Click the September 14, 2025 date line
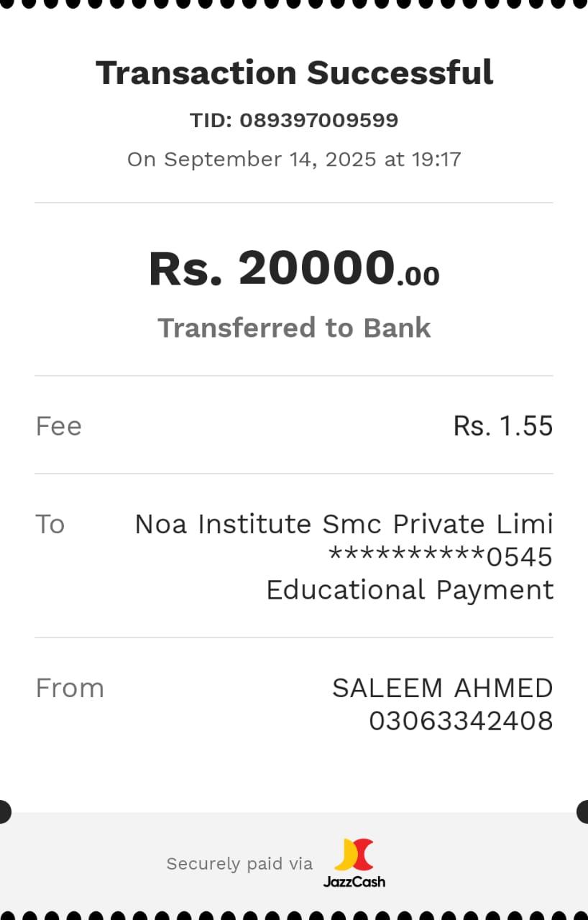This screenshot has height=920, width=588. click(x=294, y=159)
